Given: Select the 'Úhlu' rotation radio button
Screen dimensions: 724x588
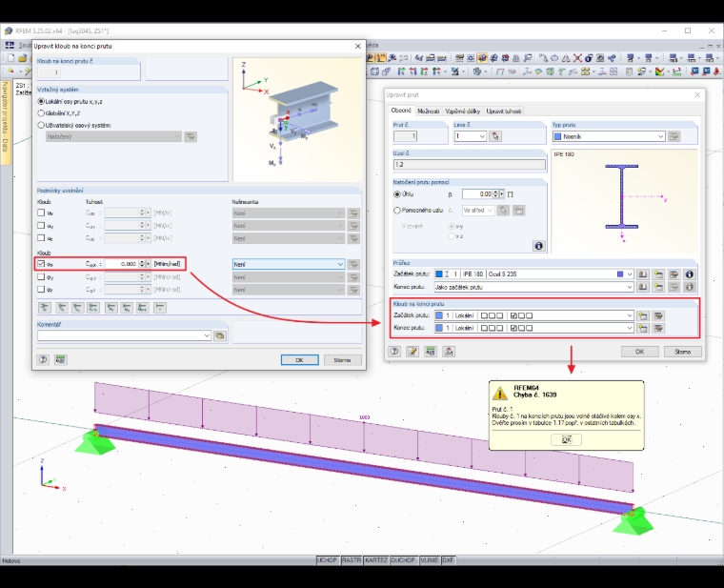Looking at the screenshot, I should click(x=396, y=194).
